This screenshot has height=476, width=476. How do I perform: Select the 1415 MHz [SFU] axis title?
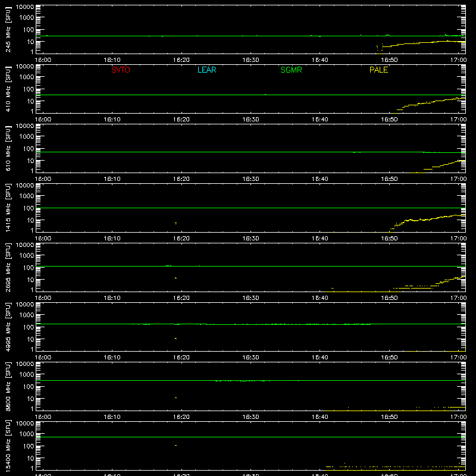click(8, 208)
